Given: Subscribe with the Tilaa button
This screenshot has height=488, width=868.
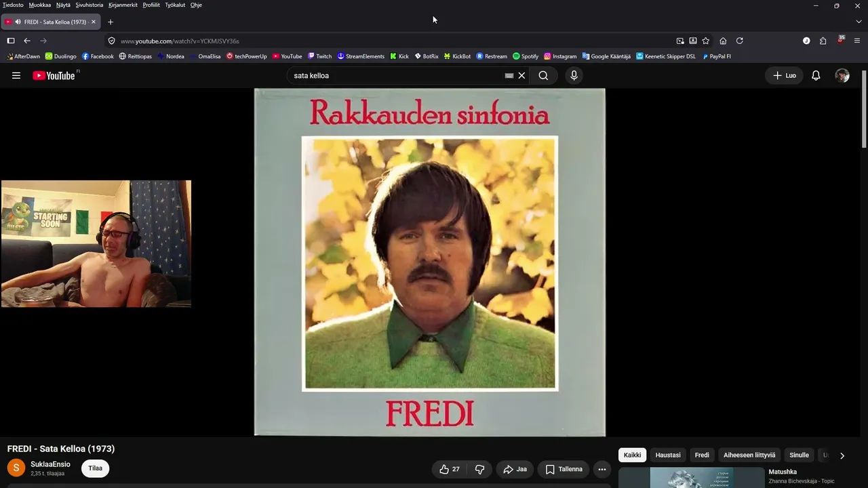Looking at the screenshot, I should (x=96, y=468).
